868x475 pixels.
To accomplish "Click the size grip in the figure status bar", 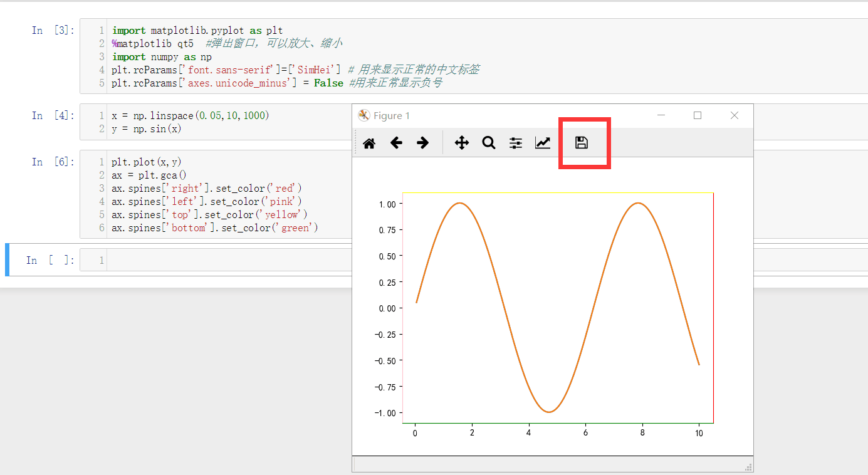I will pyautogui.click(x=748, y=466).
